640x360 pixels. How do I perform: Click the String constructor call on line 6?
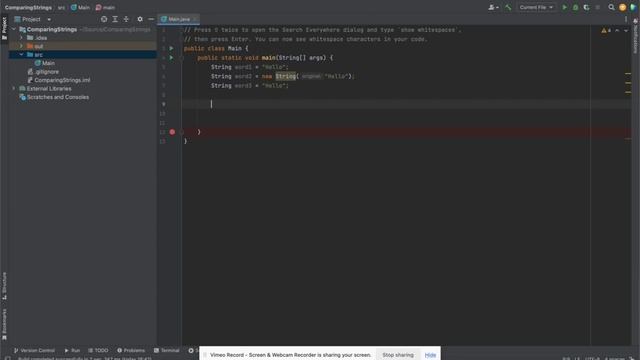[x=285, y=76]
